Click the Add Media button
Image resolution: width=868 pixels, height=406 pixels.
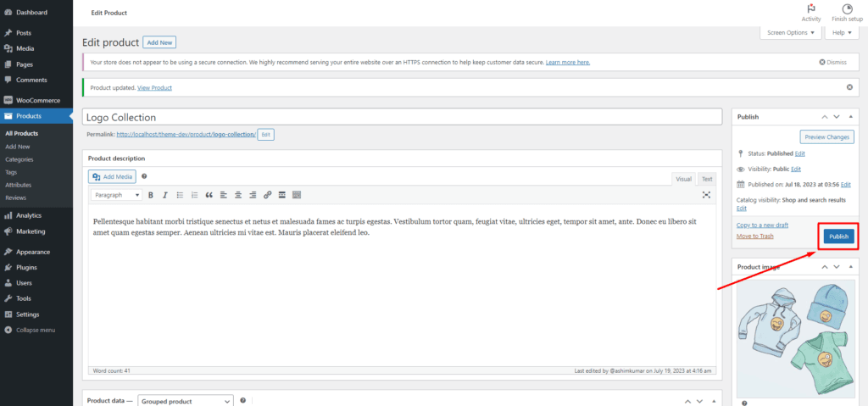tap(113, 176)
